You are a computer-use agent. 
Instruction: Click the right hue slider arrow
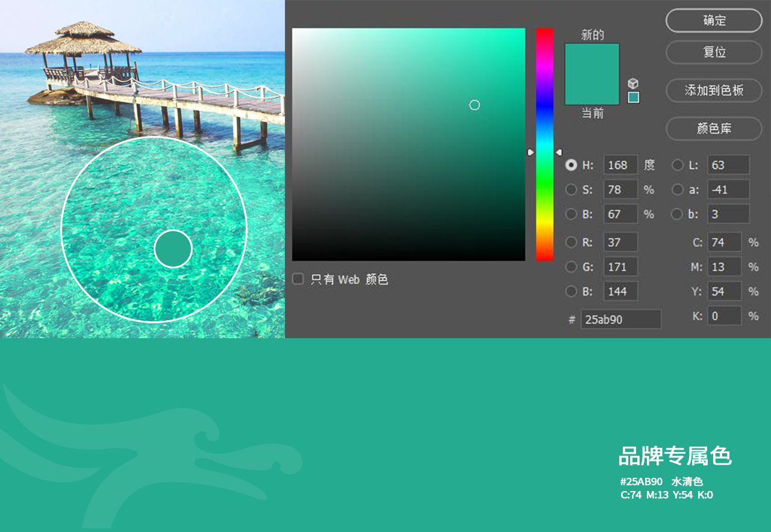558,152
